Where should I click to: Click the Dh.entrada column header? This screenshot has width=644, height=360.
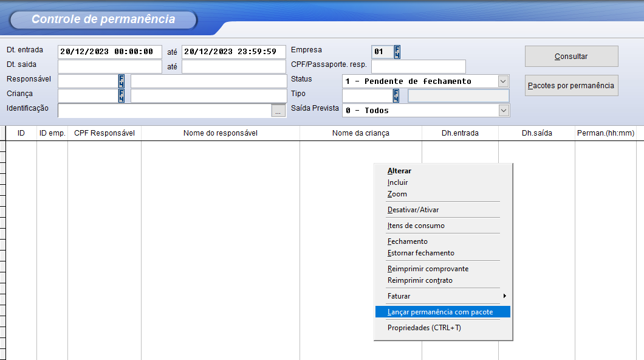click(x=460, y=133)
